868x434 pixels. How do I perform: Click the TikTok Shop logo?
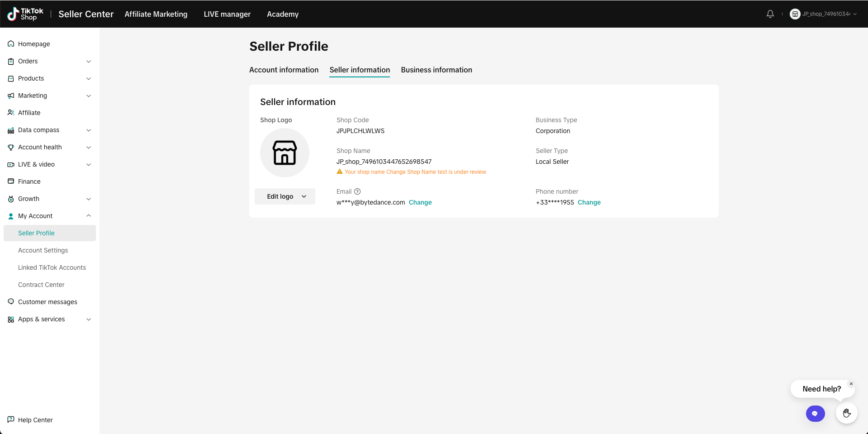point(25,14)
